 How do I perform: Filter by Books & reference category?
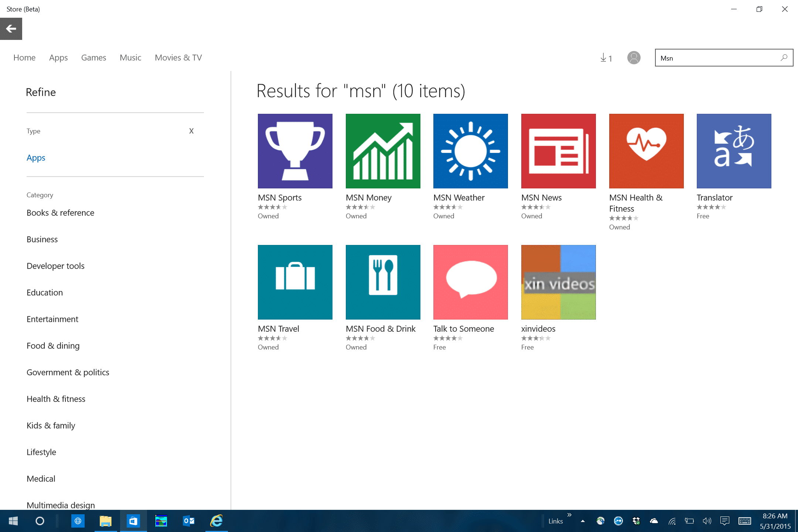point(60,213)
